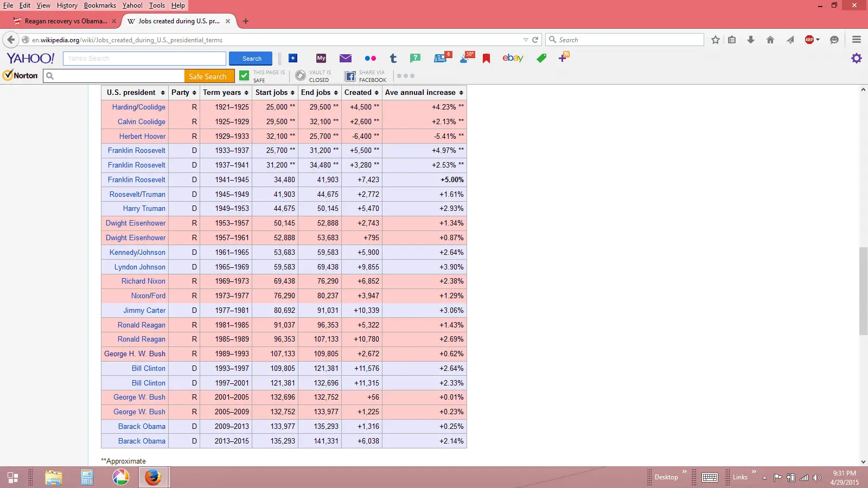The image size is (868, 488).
Task: Click the Flickr dots icon
Action: click(370, 58)
